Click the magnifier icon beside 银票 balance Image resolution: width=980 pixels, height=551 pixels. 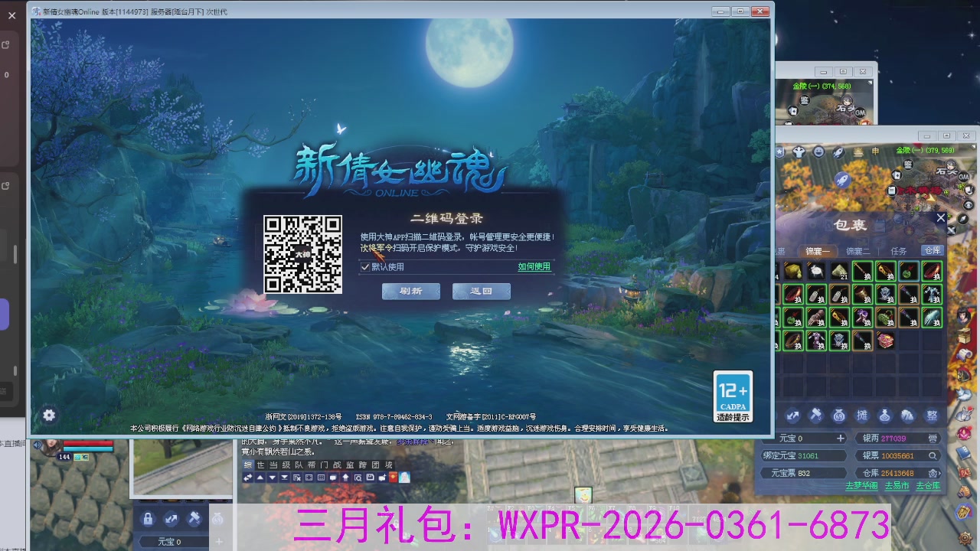click(x=933, y=456)
